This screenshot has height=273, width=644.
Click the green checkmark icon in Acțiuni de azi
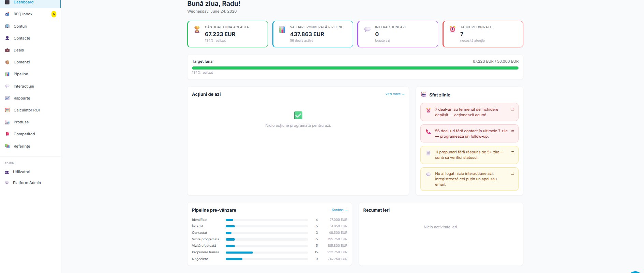[x=298, y=115]
